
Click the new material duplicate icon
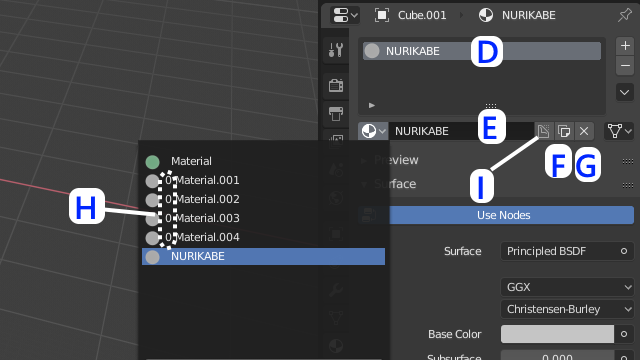point(564,131)
